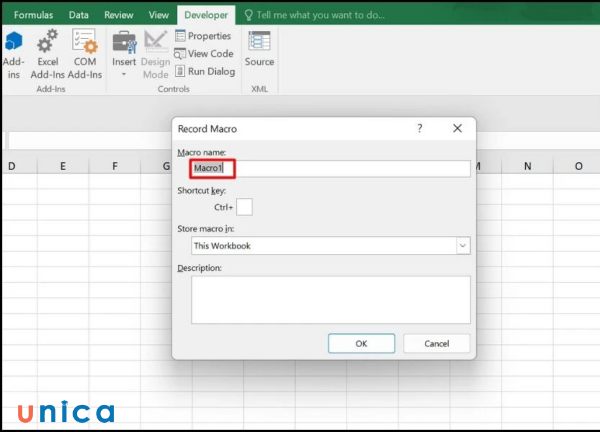Click inside the Description text area
The image size is (600, 432).
tap(330, 299)
